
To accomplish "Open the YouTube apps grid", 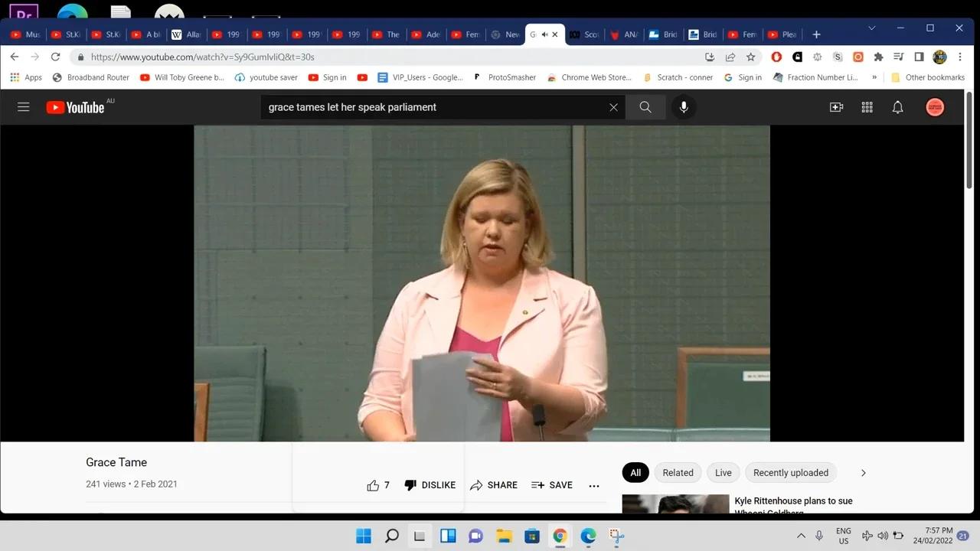I will coord(867,107).
